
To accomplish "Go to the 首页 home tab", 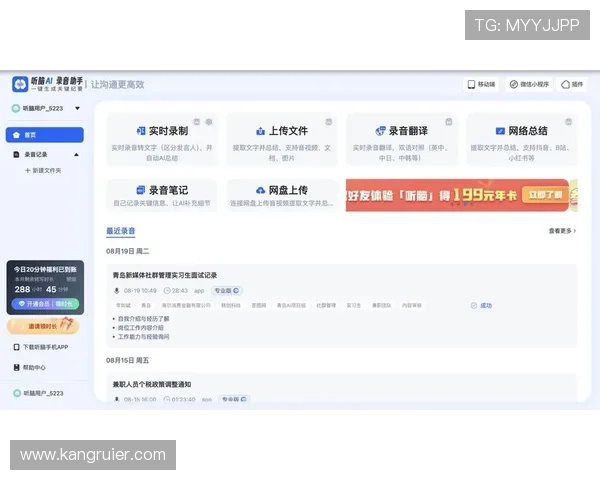I will click(45, 135).
